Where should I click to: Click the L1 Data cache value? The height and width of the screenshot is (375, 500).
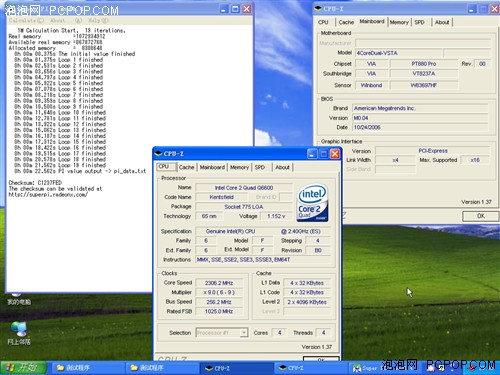[307, 283]
